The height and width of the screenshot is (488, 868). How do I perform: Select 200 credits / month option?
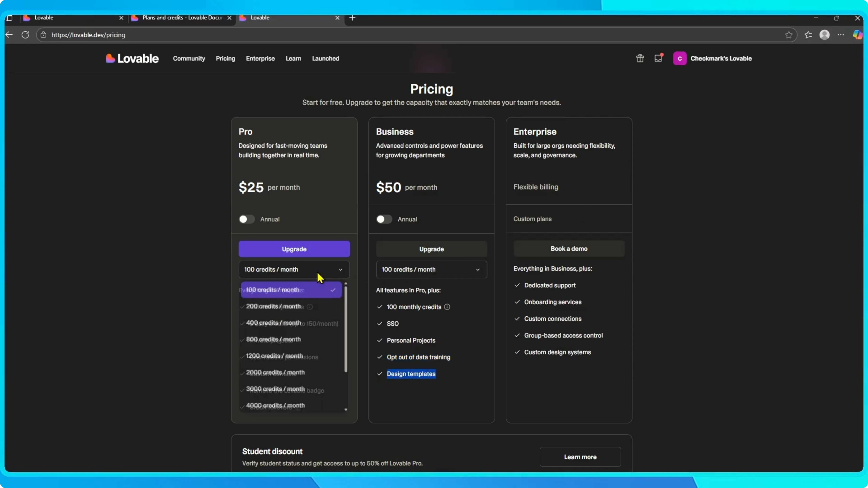(x=291, y=306)
